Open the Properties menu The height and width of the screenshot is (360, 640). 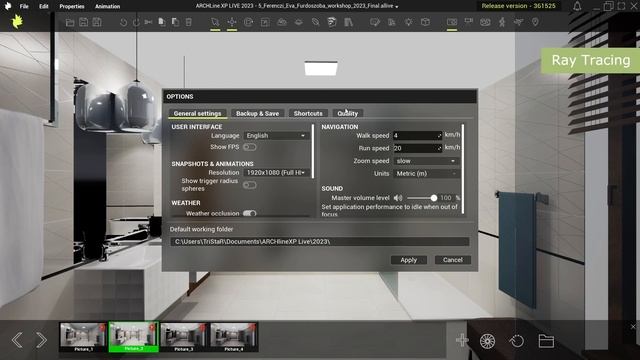72,6
